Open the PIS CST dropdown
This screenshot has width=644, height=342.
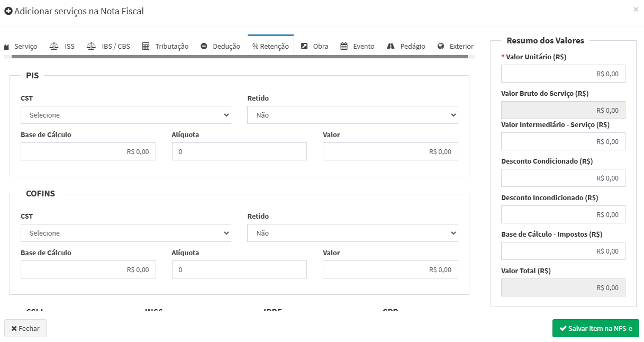[x=126, y=115]
